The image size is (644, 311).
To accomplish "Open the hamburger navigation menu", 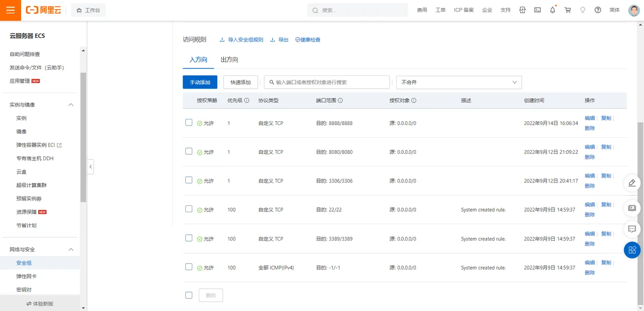I will click(10, 10).
